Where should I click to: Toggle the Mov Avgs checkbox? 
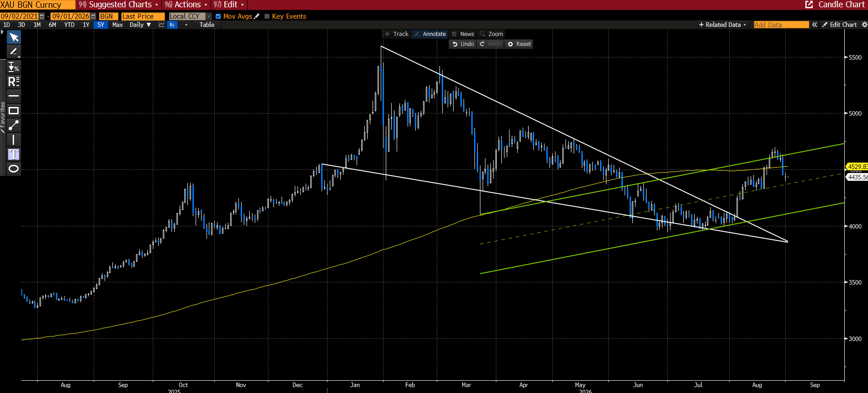click(218, 16)
